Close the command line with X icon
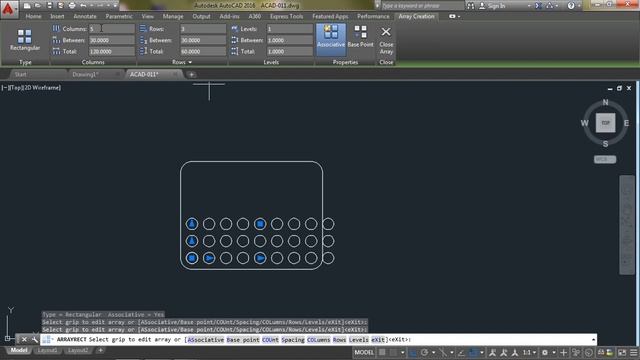640x360 pixels. tap(24, 340)
